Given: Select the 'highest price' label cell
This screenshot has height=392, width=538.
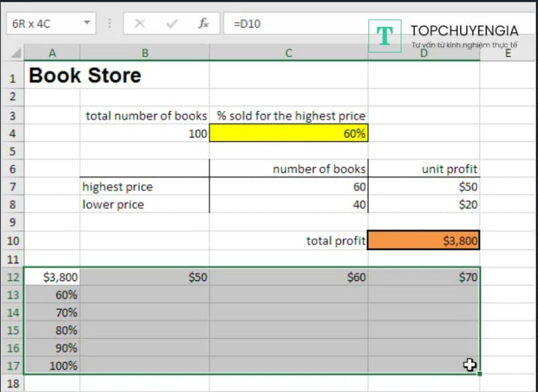Looking at the screenshot, I should [x=144, y=187].
